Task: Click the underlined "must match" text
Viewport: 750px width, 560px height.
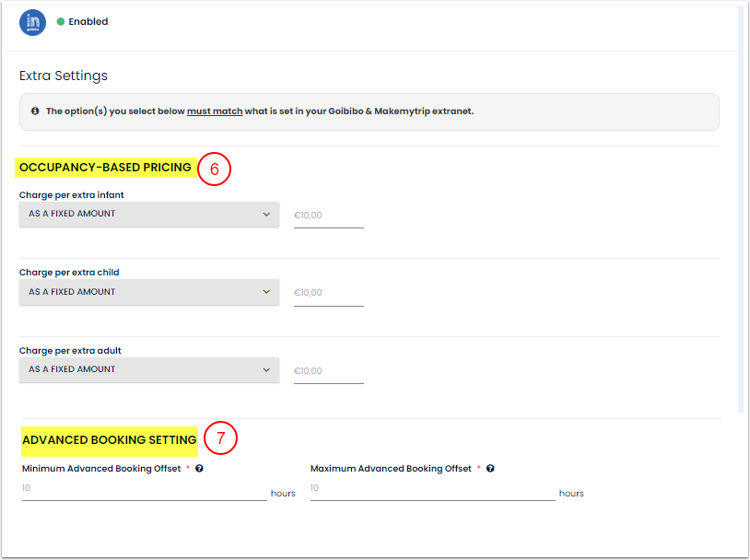Action: 215,111
